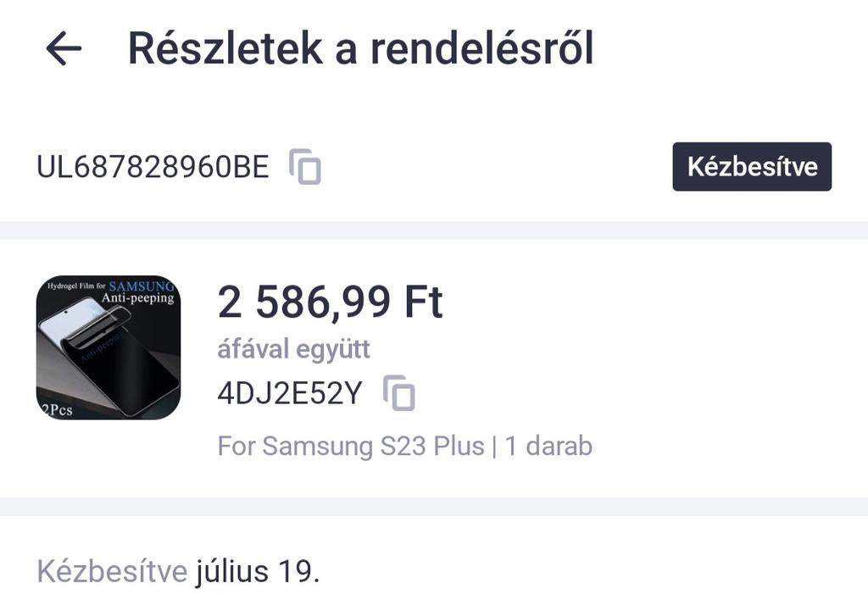Screen dimensions: 868x594
Task: Tap the gray Kézbesítve delivery label
Action: pyautogui.click(x=112, y=572)
